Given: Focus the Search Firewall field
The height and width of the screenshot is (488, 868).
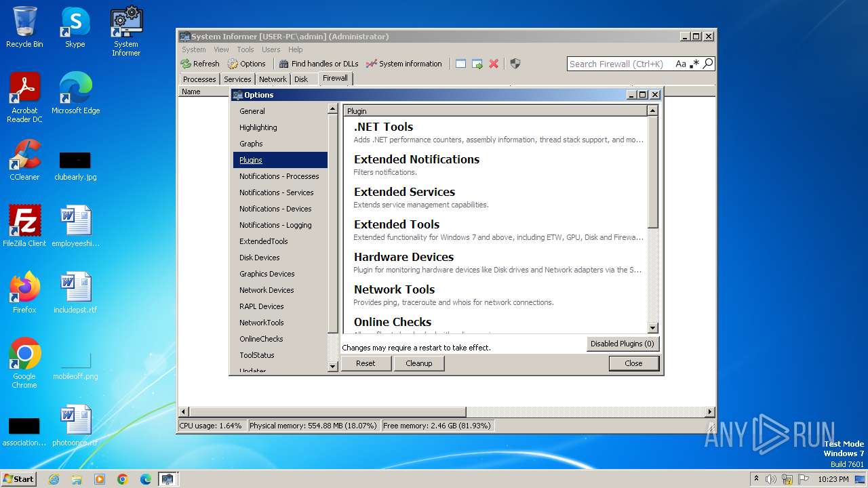Looking at the screenshot, I should click(620, 64).
